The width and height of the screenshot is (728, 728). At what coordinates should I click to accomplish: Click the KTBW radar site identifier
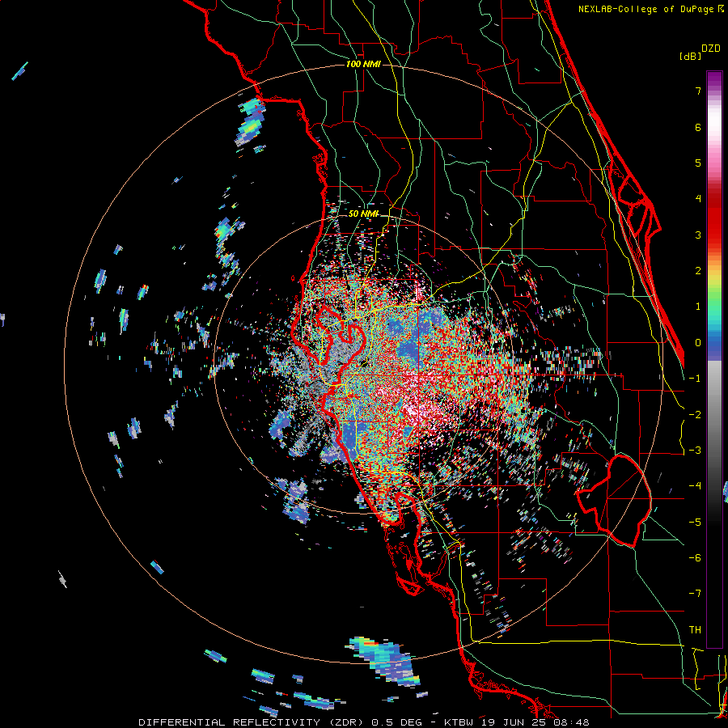pyautogui.click(x=460, y=722)
